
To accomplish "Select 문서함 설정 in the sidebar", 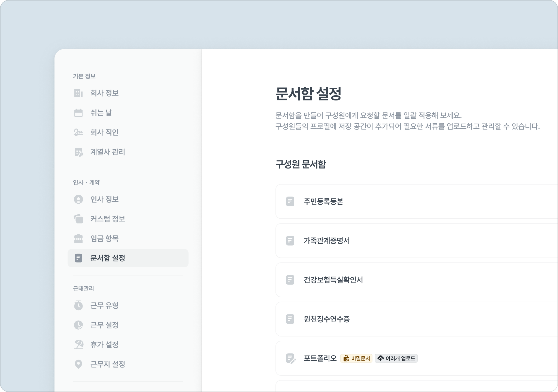I will pos(108,258).
